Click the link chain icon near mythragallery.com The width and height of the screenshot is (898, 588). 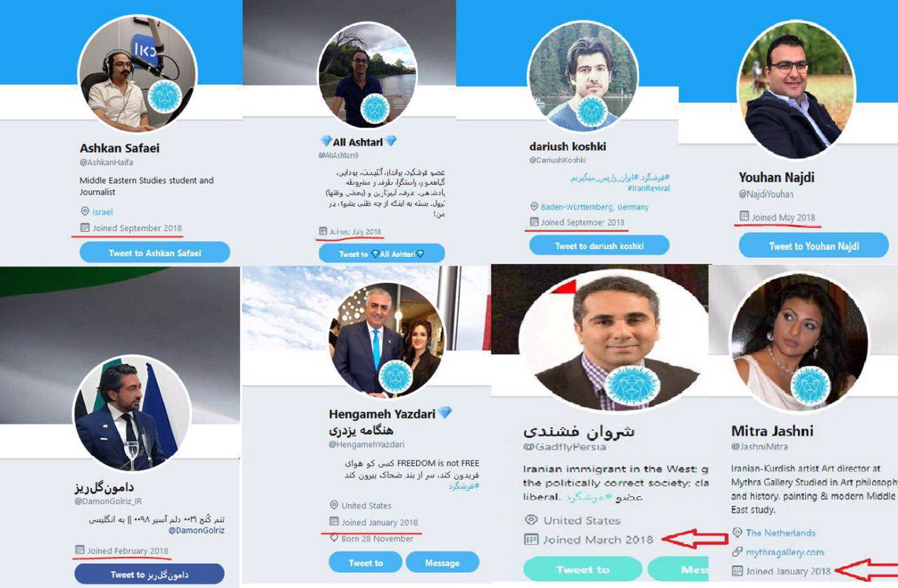click(x=737, y=552)
